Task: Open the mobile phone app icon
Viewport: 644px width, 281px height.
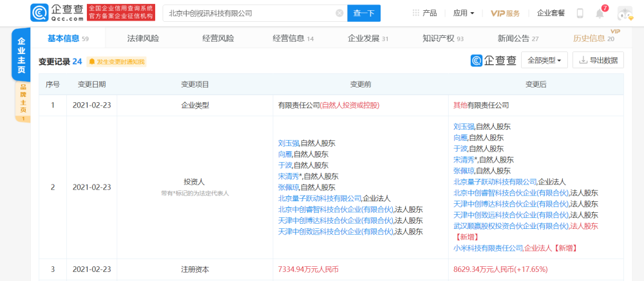Action: pos(580,14)
